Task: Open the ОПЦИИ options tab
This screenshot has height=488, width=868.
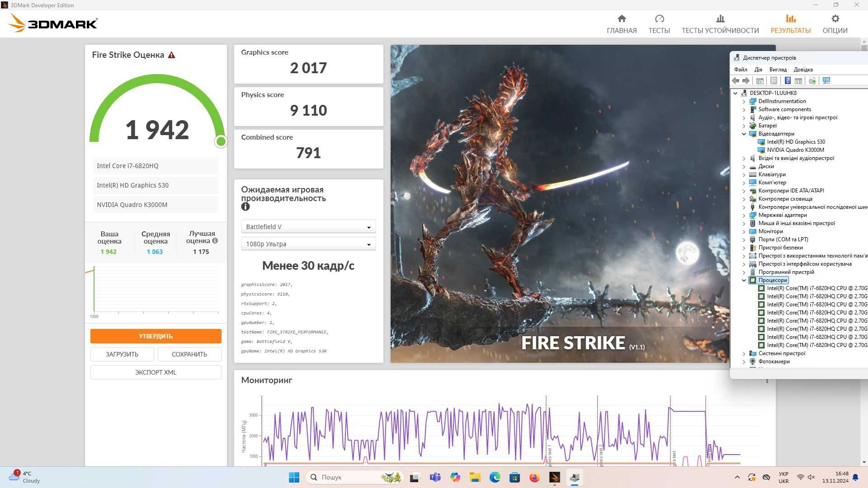Action: 835,24
